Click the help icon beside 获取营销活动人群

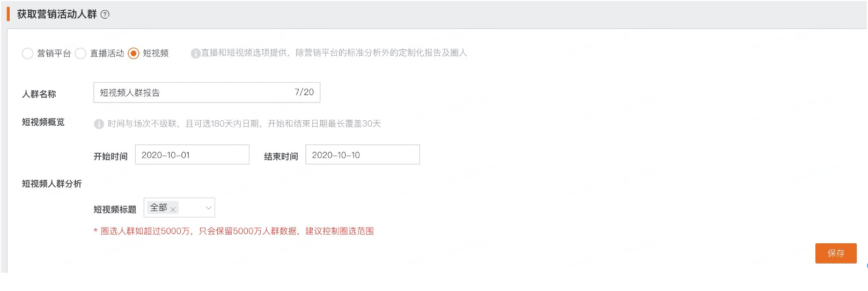point(105,14)
